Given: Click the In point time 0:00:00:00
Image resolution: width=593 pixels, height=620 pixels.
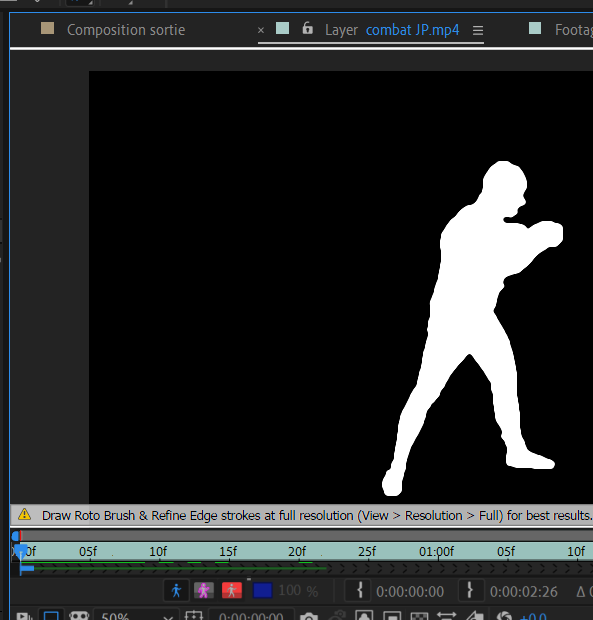Looking at the screenshot, I should coord(410,592).
